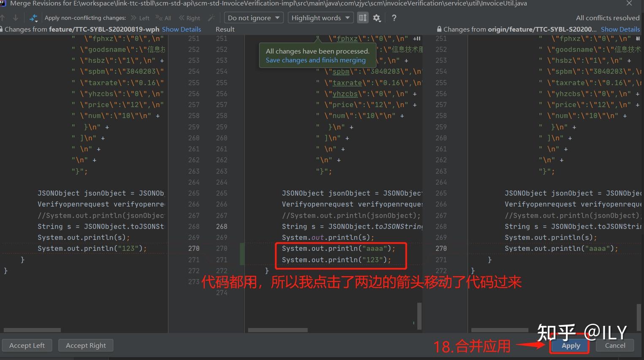Go to next difference with down arrow
The image size is (644, 360).
click(15, 18)
